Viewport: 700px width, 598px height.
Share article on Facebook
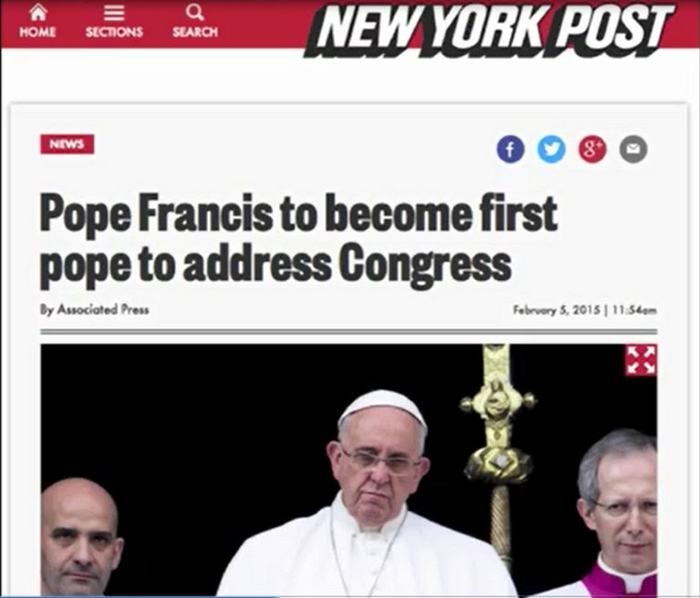coord(510,149)
